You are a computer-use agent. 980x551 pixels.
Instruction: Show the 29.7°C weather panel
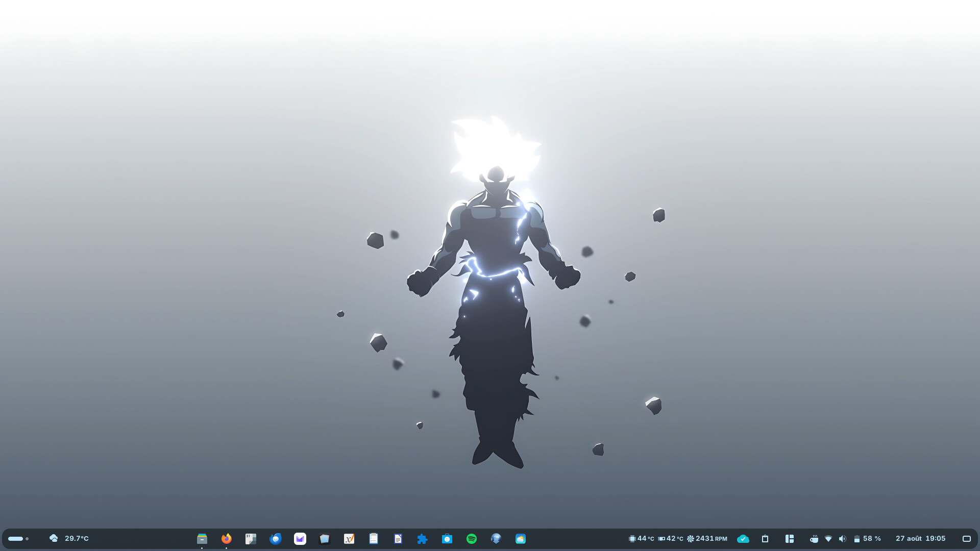point(69,539)
